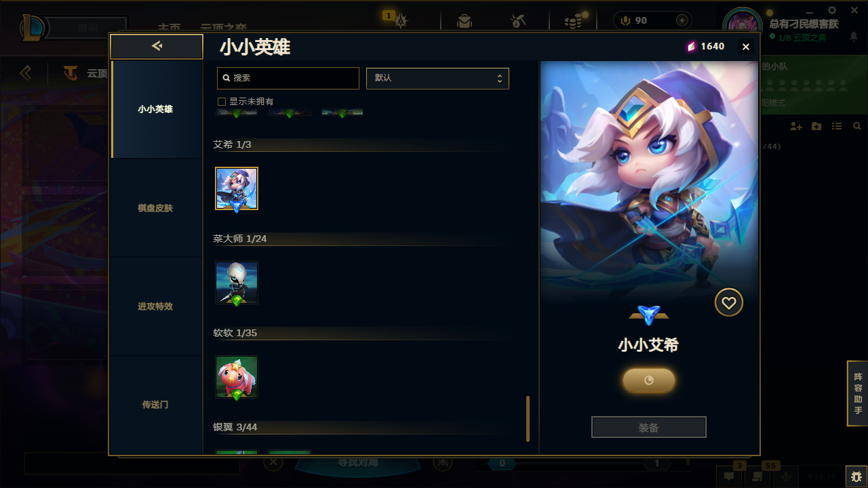The height and width of the screenshot is (488, 868).
Task: Click the 装备 equip button
Action: (649, 427)
